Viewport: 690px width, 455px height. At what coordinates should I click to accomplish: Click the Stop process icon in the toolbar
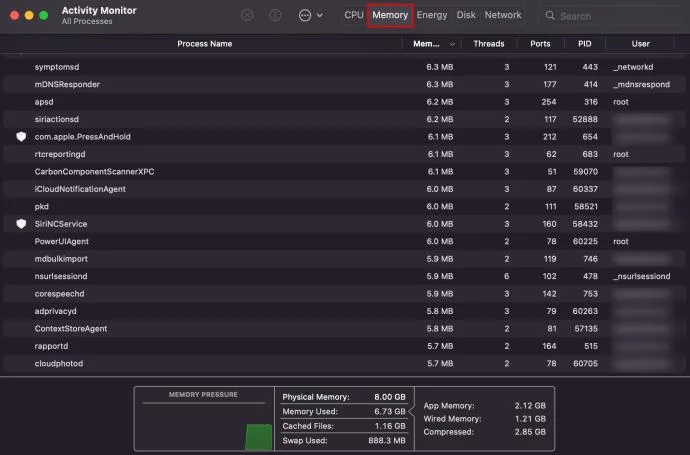247,15
